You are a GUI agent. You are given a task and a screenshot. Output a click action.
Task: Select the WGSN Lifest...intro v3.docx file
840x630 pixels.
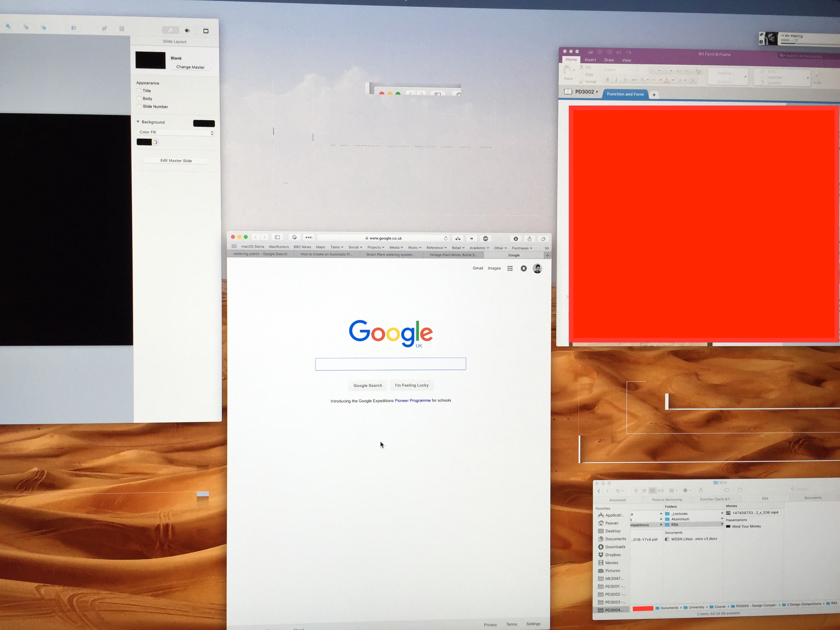[691, 539]
